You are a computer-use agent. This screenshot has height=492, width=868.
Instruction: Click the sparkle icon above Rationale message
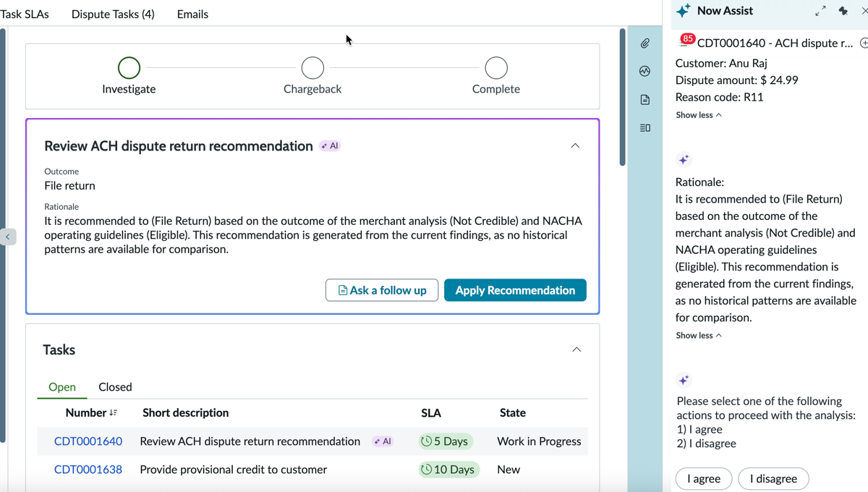[x=684, y=160]
